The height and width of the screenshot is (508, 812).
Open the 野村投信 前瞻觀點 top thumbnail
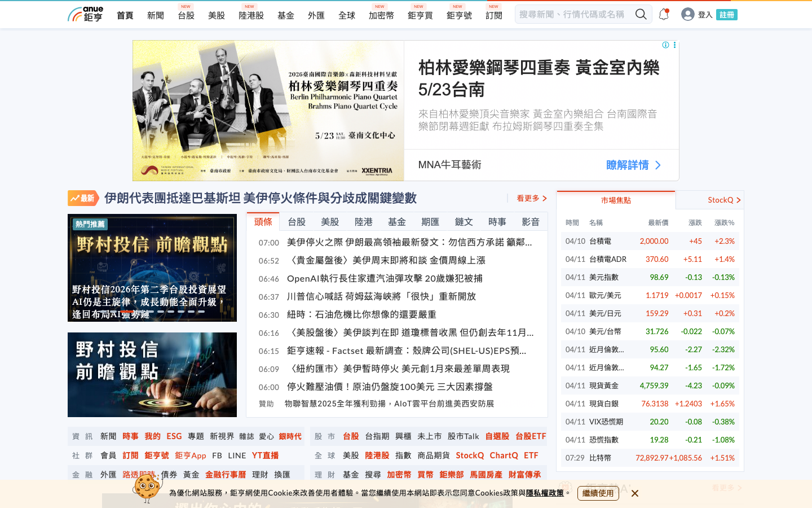click(x=152, y=268)
